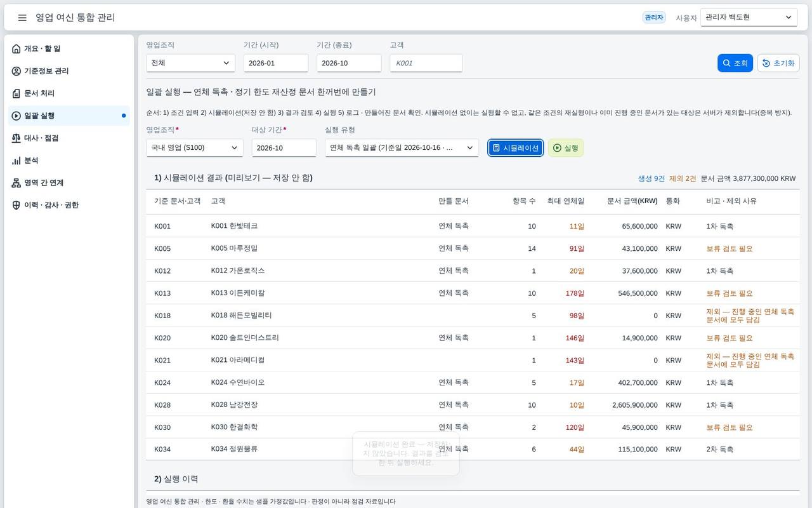Click the shield icon beside 이력 · 감사 · 권한
The height and width of the screenshot is (508, 812).
[16, 205]
